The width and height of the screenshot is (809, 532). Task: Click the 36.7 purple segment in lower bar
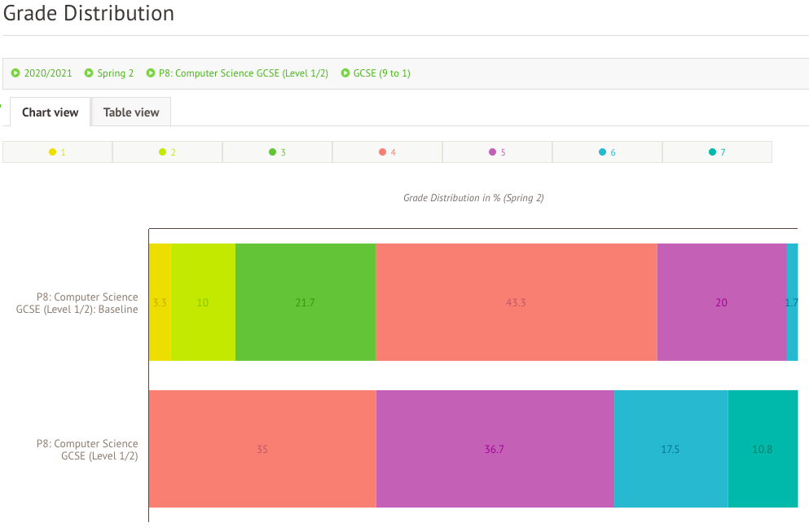(495, 449)
